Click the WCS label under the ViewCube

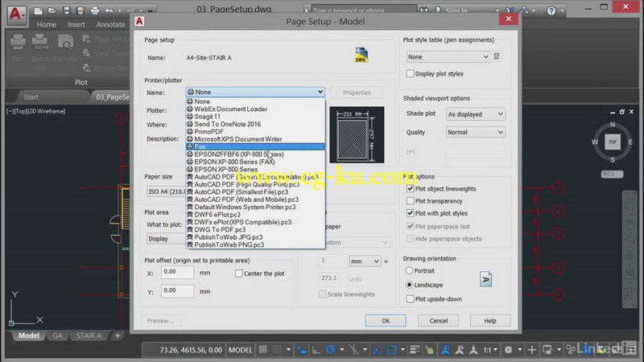[x=612, y=174]
